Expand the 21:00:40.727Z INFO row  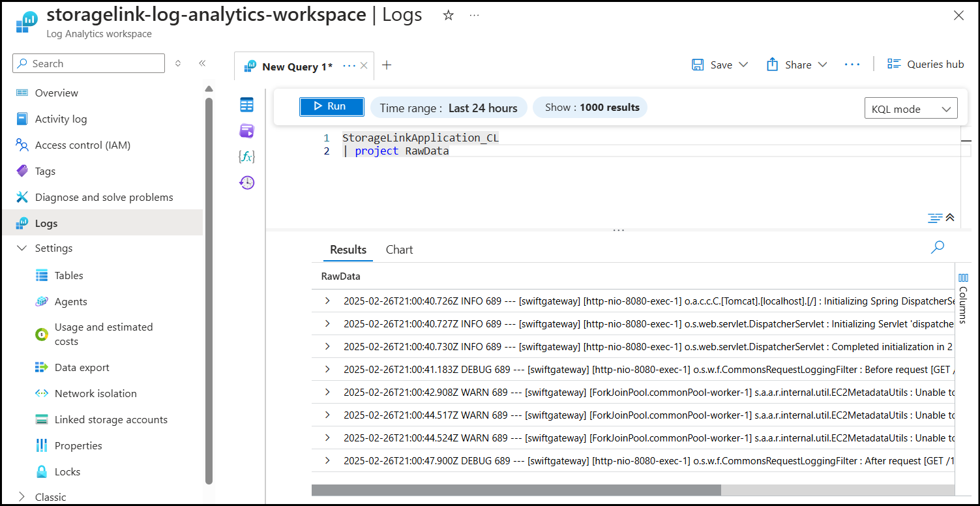pyautogui.click(x=327, y=324)
